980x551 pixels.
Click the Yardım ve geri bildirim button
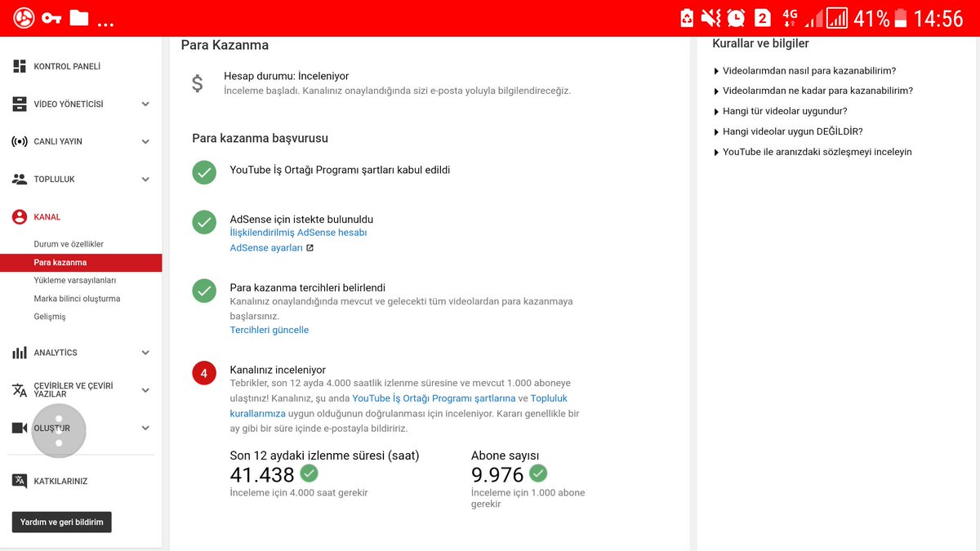pyautogui.click(x=62, y=522)
